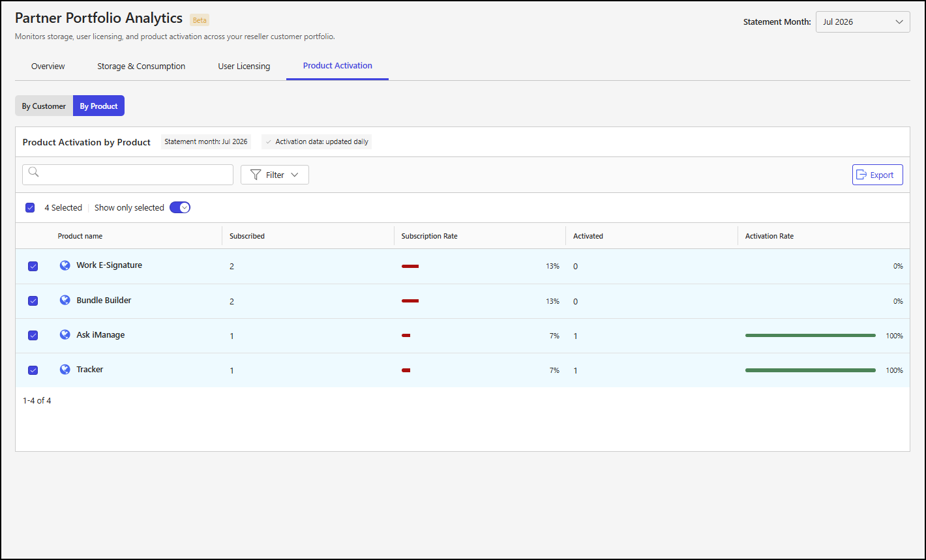Select the By Product view button
The height and width of the screenshot is (560, 926).
click(x=98, y=106)
